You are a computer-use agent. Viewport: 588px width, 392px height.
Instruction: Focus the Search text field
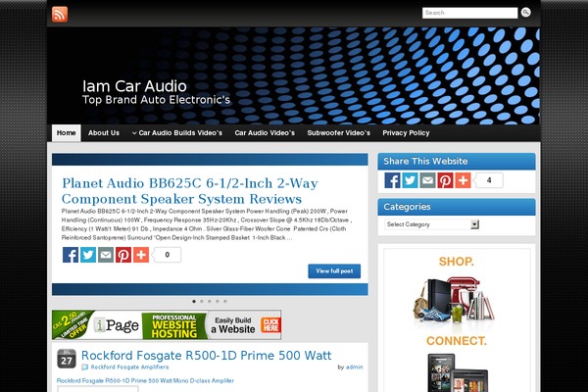pyautogui.click(x=469, y=13)
